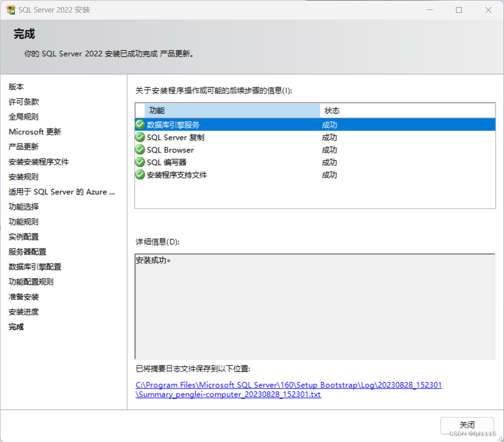Click the 安装安装程序文件 step in sidebar

(39, 161)
